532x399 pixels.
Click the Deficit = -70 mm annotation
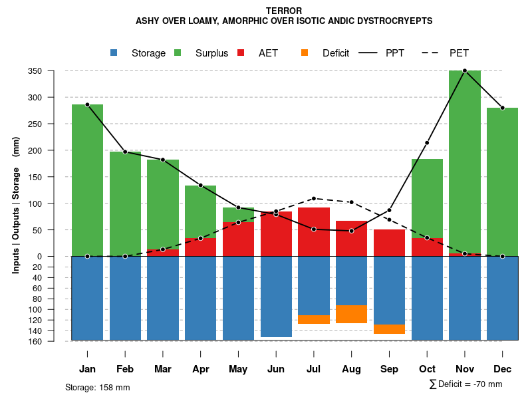pos(465,384)
